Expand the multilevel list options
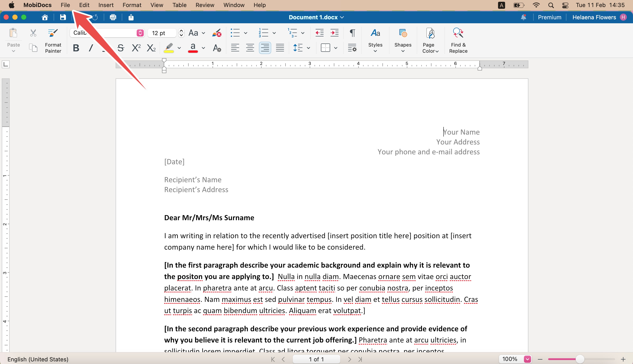Screen dimensions: 633x364 tap(303, 33)
